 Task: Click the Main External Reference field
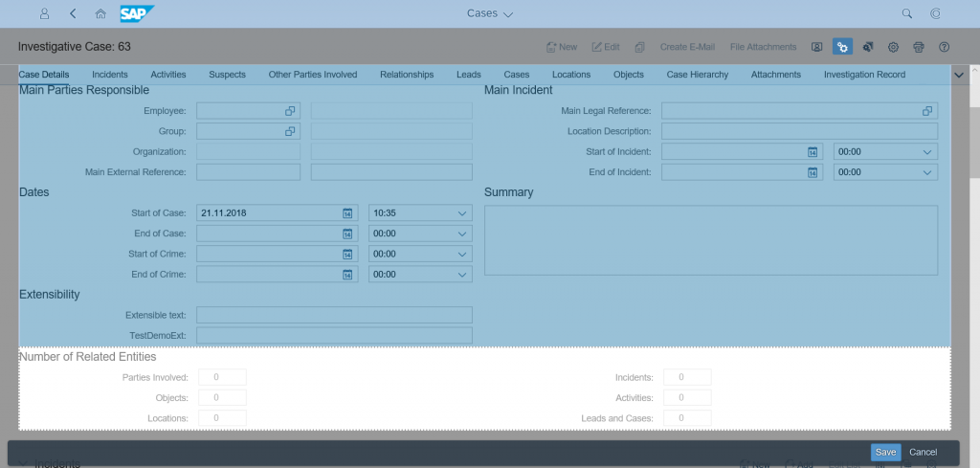[x=248, y=172]
